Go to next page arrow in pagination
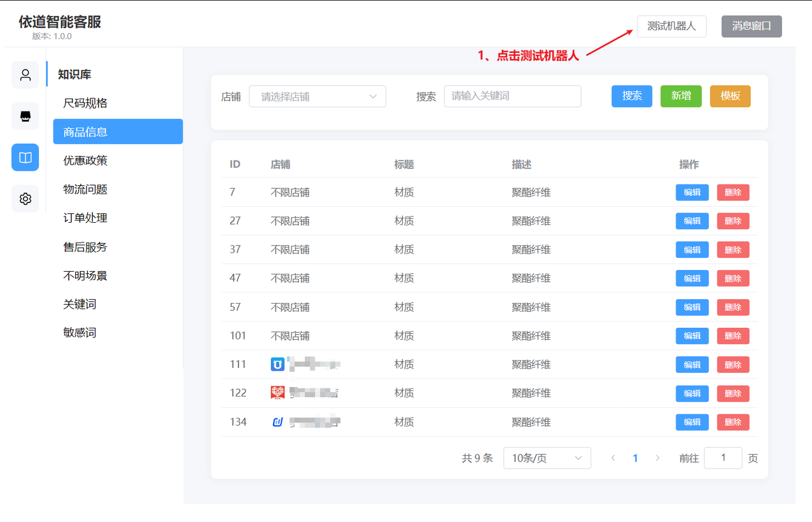The image size is (812, 522). click(657, 458)
